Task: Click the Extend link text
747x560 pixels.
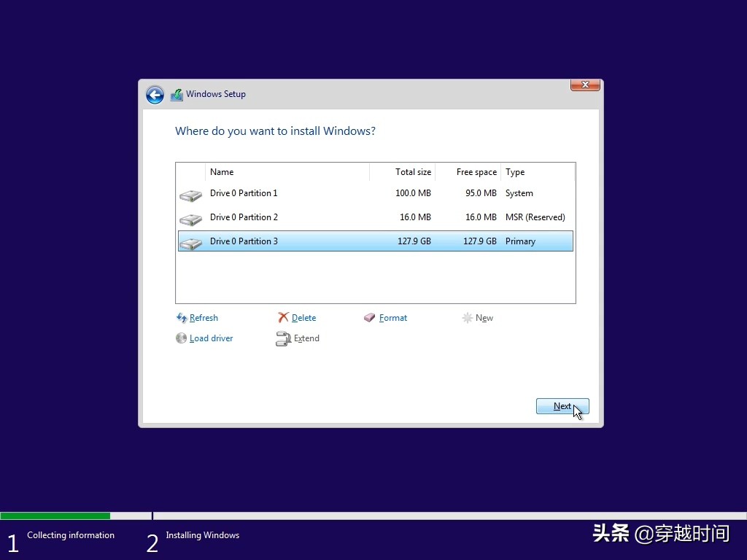Action: pyautogui.click(x=306, y=338)
